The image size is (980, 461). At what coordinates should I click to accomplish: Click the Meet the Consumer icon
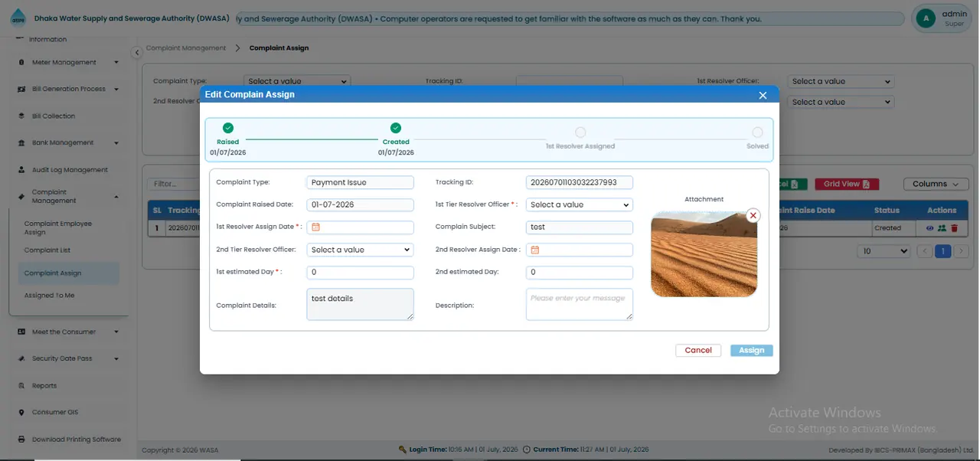pyautogui.click(x=21, y=332)
